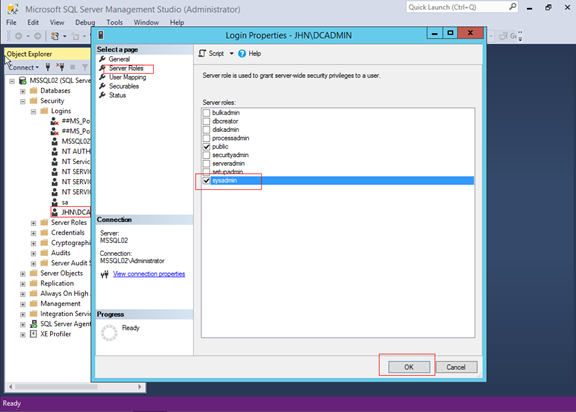
Task: Click the navigate back toolbar icon
Action: (18, 36)
